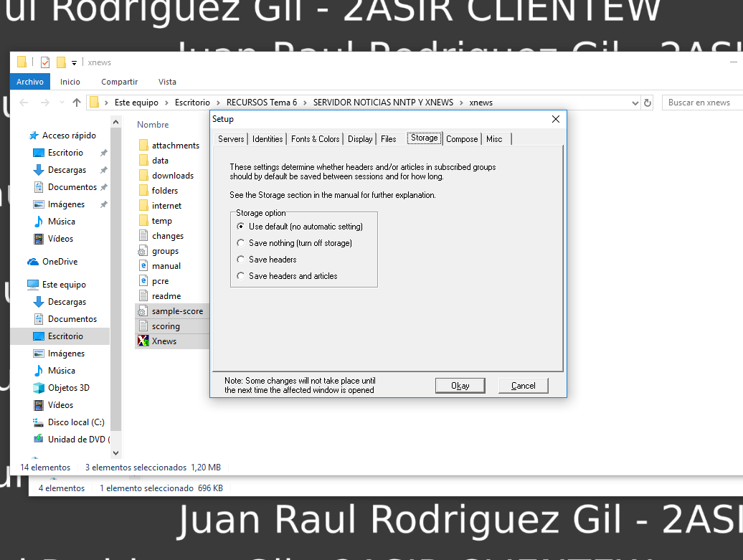
Task: Open the recent locations dropdown arrow
Action: click(x=62, y=103)
